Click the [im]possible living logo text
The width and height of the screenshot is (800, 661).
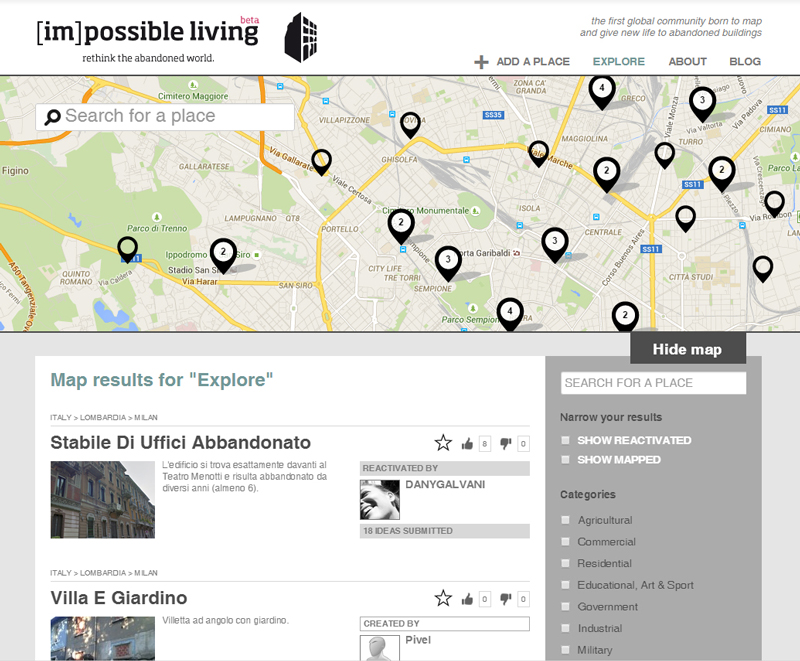coord(148,32)
